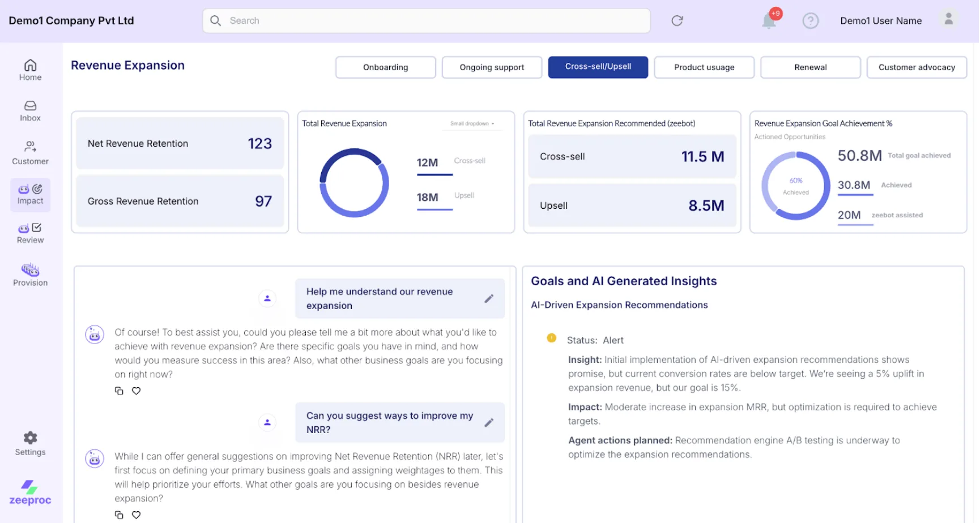Like the second AI chat response
Viewport: 980px width, 523px height.
[x=136, y=515]
